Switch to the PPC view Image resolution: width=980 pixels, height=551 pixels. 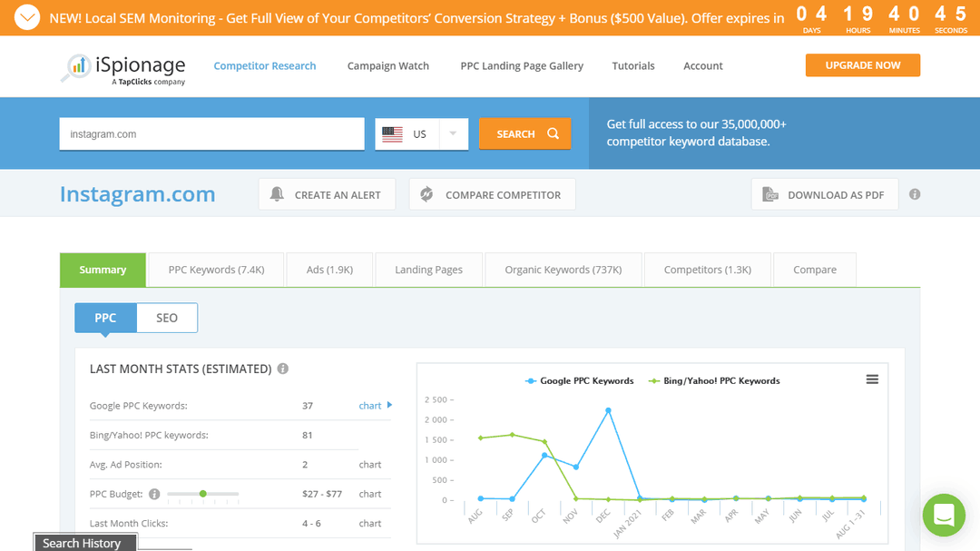pyautogui.click(x=105, y=318)
